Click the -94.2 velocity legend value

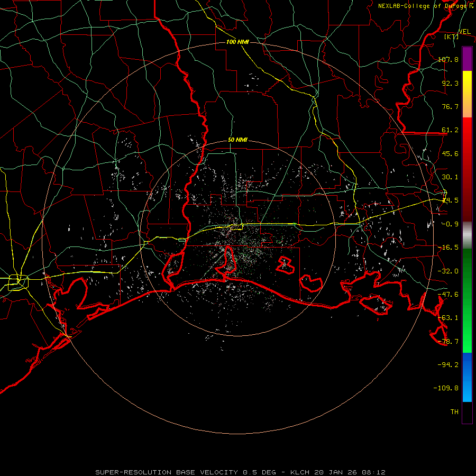pyautogui.click(x=448, y=364)
